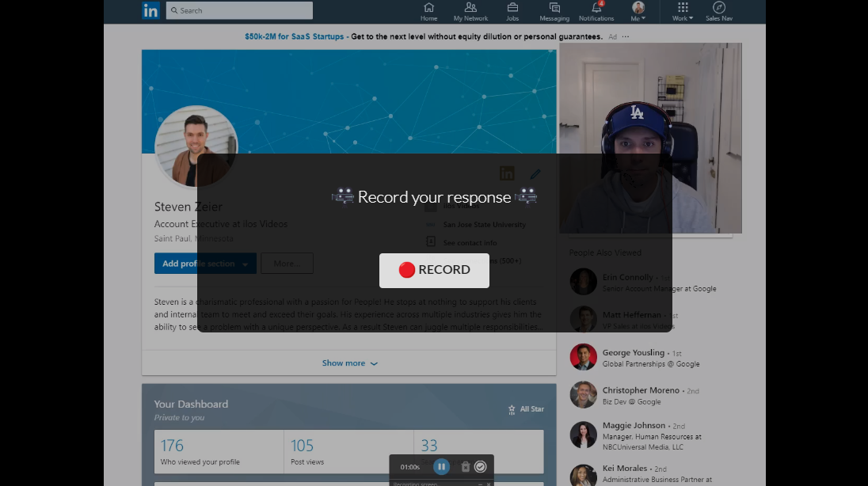
Task: Pause the screen recording
Action: click(441, 467)
